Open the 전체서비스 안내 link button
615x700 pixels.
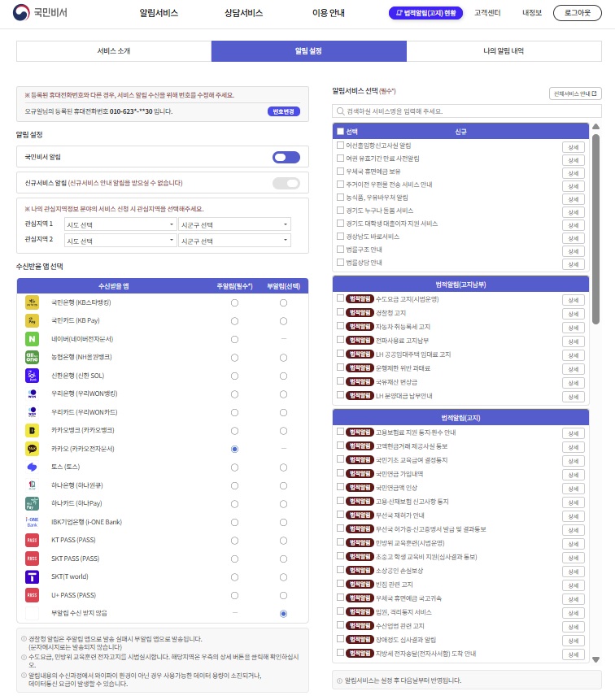(x=575, y=93)
